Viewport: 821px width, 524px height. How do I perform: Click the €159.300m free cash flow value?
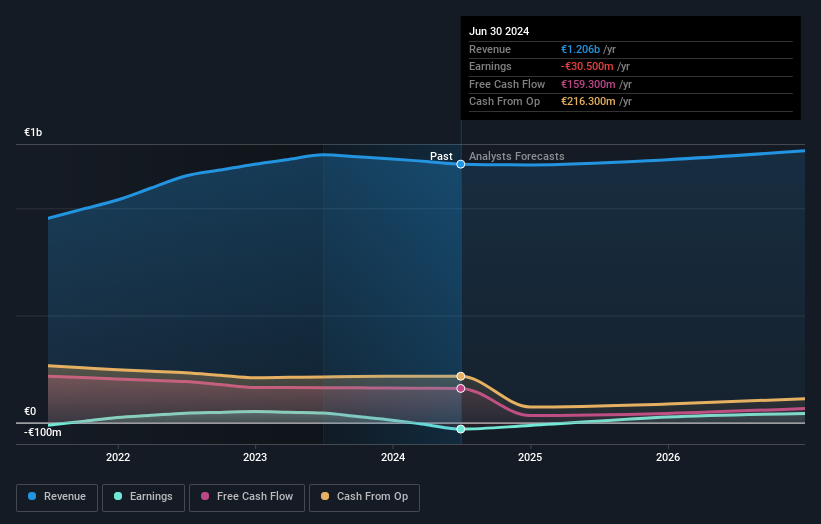click(588, 84)
